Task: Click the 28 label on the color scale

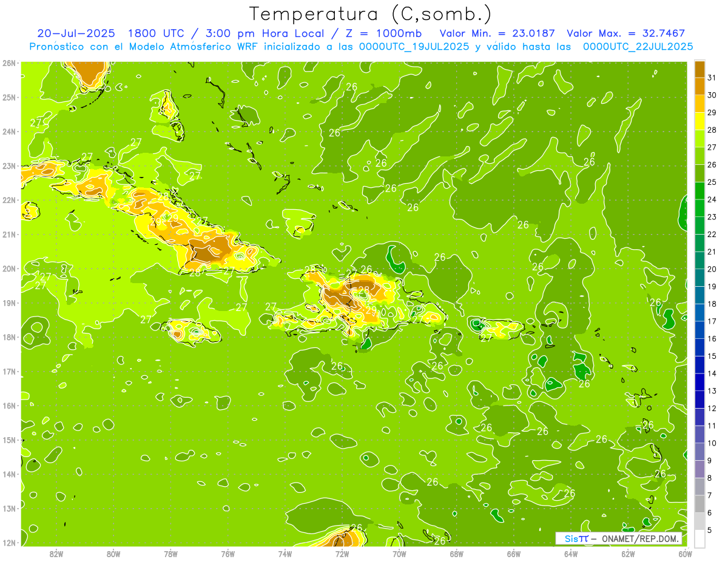Action: tap(712, 130)
